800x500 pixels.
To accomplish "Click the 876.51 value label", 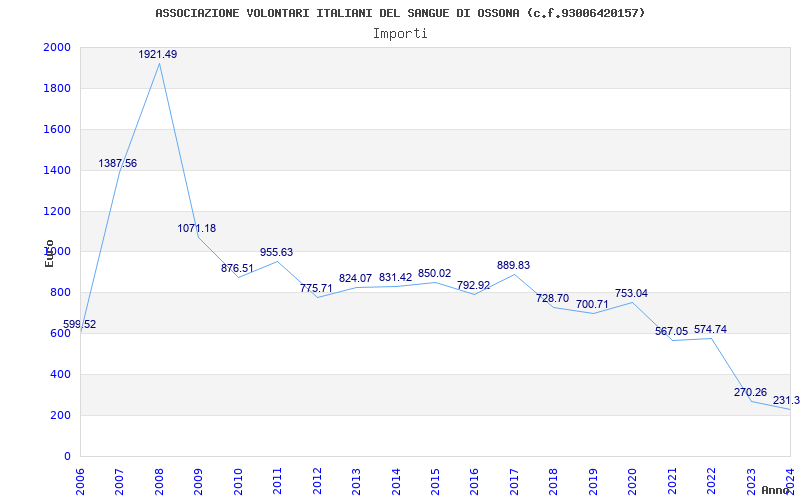I will point(237,268).
